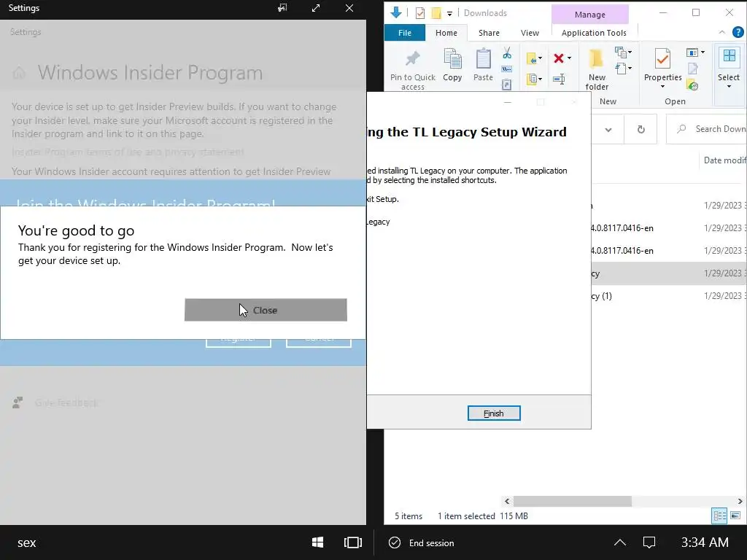747x560 pixels.
Task: Open the File menu tab
Action: click(x=404, y=33)
